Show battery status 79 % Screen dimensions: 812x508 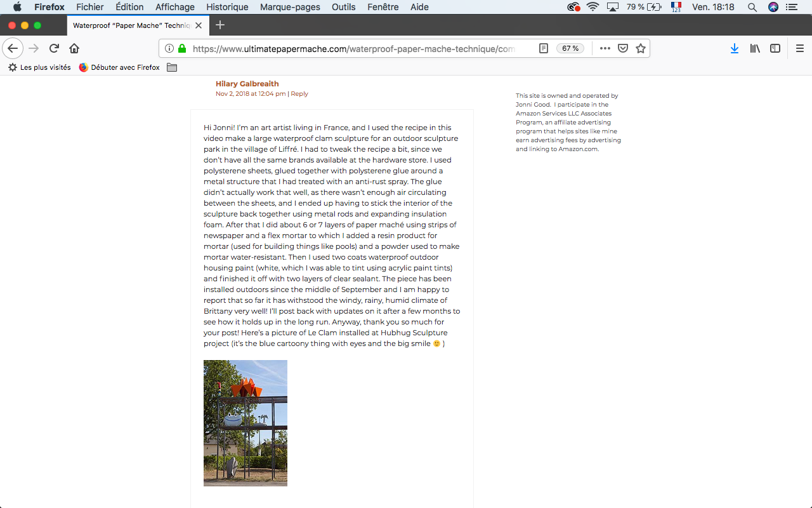(644, 7)
